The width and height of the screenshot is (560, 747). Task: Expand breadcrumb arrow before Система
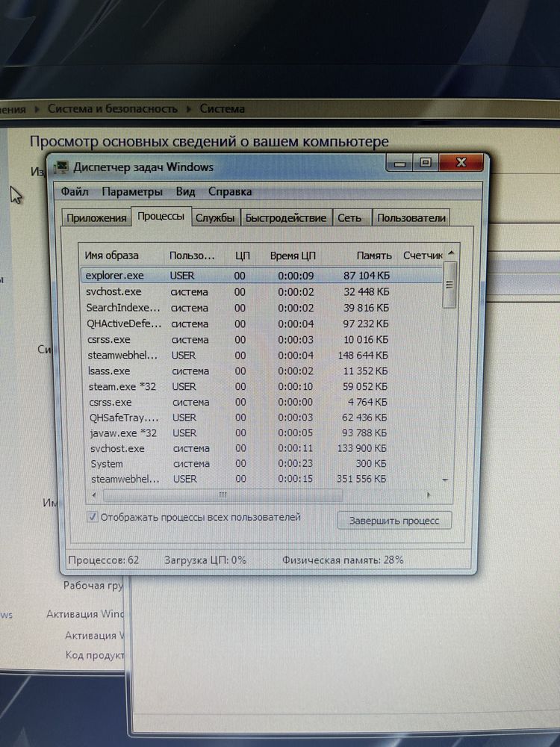189,109
